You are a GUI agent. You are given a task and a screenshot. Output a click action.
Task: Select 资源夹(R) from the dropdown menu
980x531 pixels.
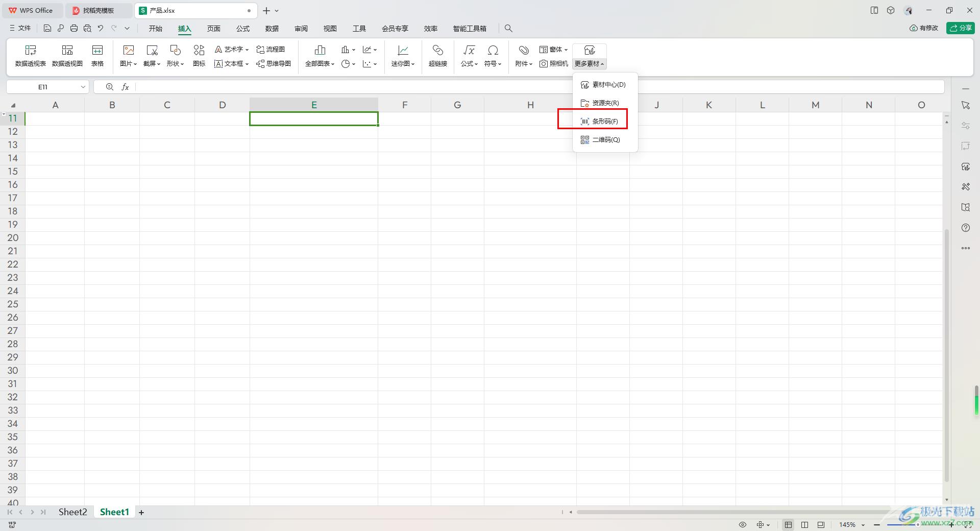click(x=605, y=103)
